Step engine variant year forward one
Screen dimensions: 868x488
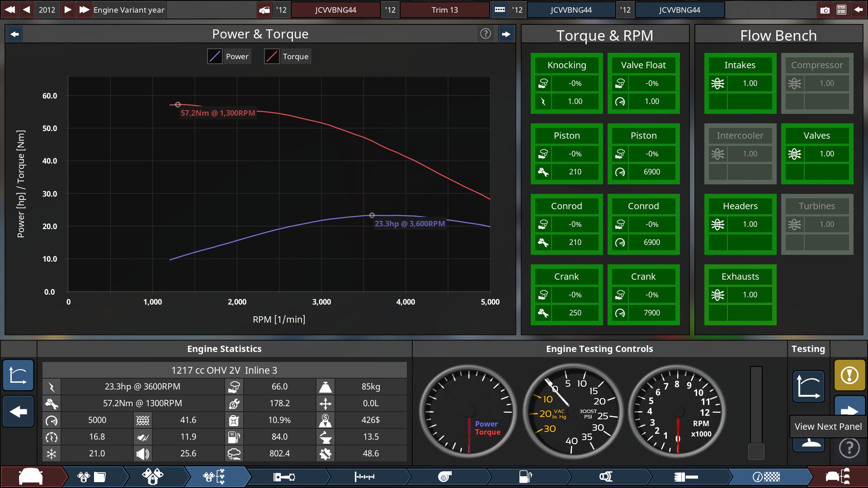click(67, 9)
